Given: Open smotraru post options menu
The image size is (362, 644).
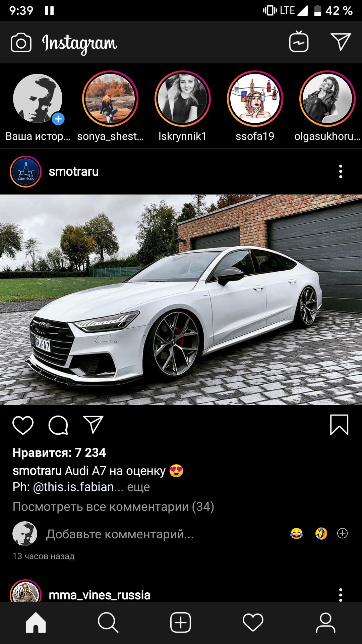Looking at the screenshot, I should (341, 171).
